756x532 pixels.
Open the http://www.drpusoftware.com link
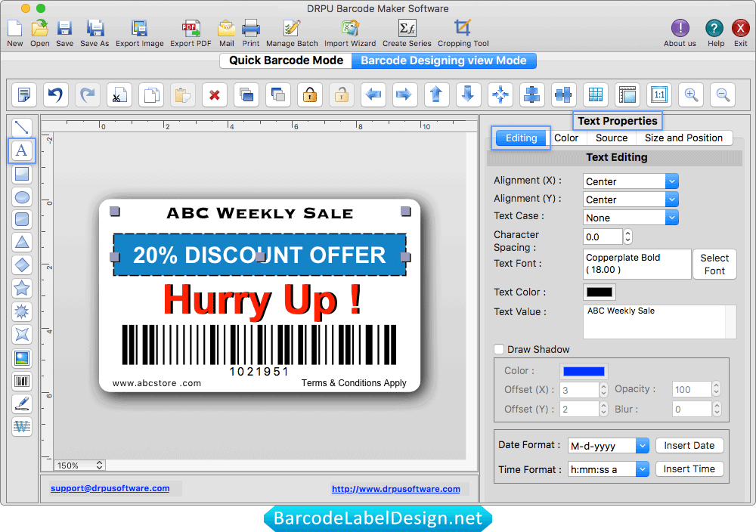(x=396, y=489)
